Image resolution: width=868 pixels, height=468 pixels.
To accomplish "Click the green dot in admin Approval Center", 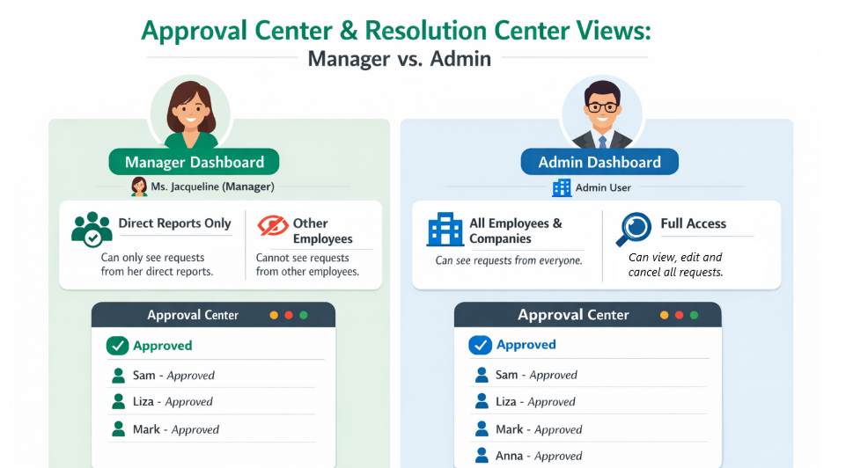I will click(x=693, y=315).
